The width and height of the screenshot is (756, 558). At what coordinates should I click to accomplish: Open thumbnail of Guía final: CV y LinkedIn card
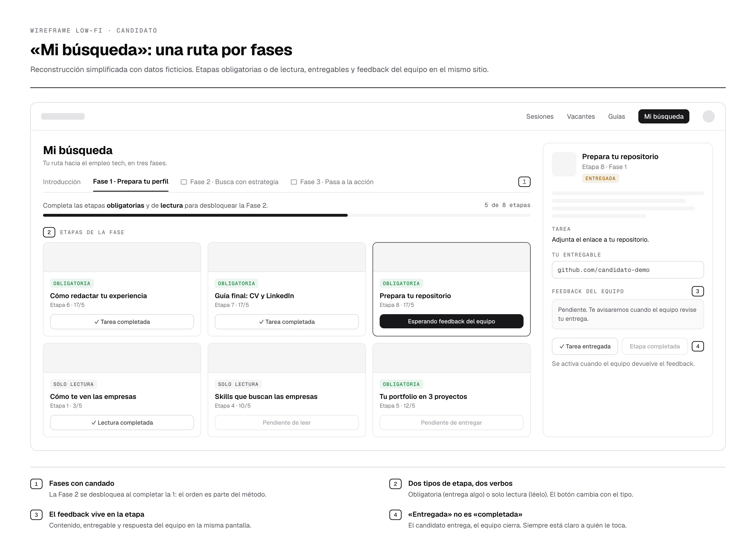(286, 257)
